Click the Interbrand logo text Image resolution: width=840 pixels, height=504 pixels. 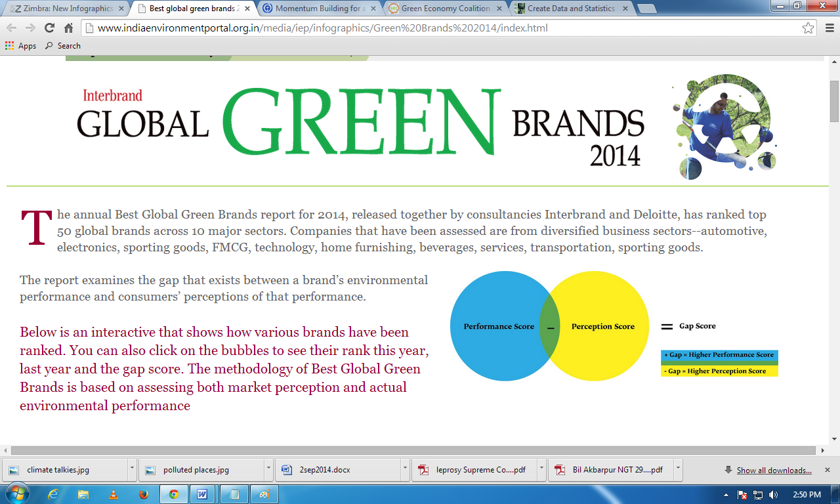coord(112,96)
